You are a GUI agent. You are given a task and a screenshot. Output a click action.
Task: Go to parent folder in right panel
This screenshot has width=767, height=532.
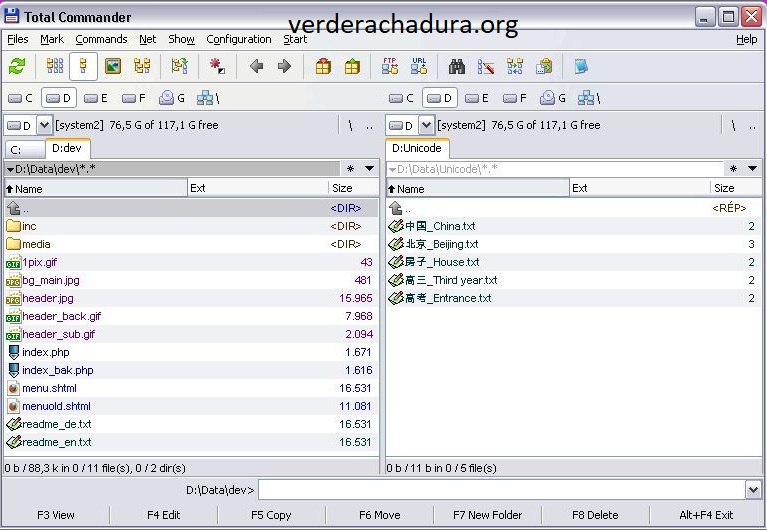(752, 126)
